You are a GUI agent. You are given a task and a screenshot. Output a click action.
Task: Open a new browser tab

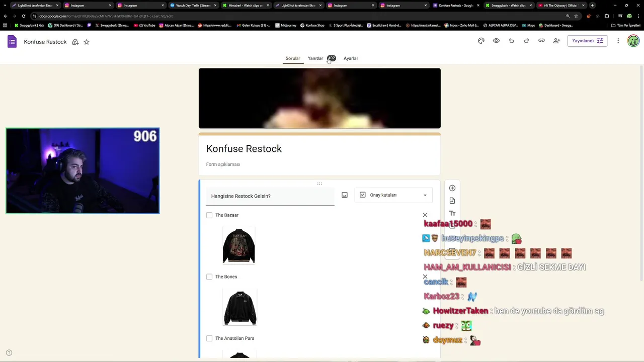coord(592,5)
